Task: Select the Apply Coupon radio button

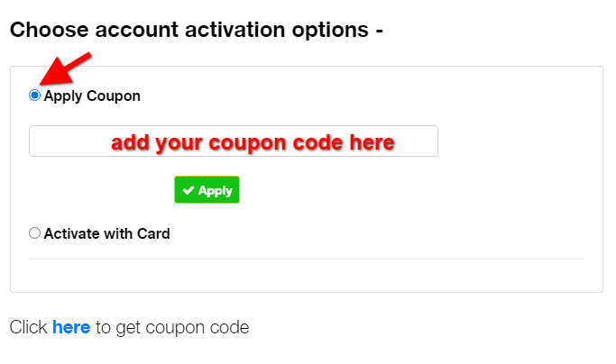Action: coord(34,96)
